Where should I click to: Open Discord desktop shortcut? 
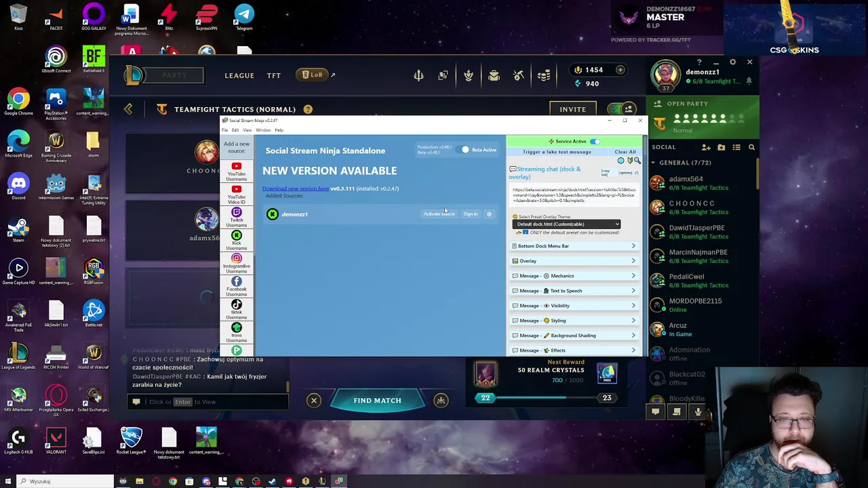(x=18, y=186)
